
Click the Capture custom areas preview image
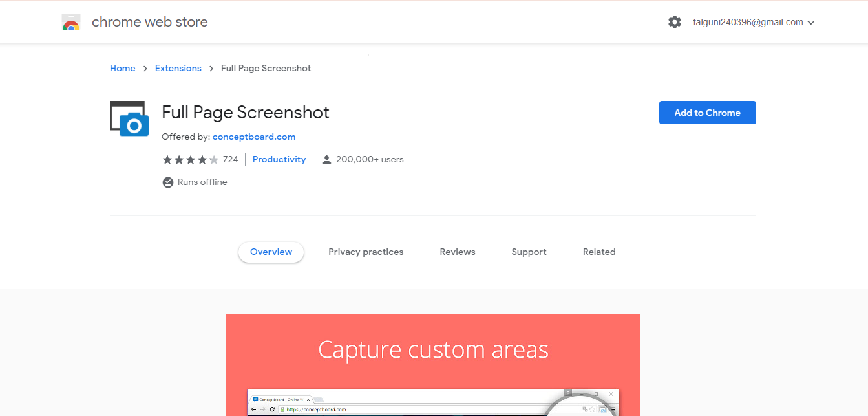pyautogui.click(x=433, y=366)
